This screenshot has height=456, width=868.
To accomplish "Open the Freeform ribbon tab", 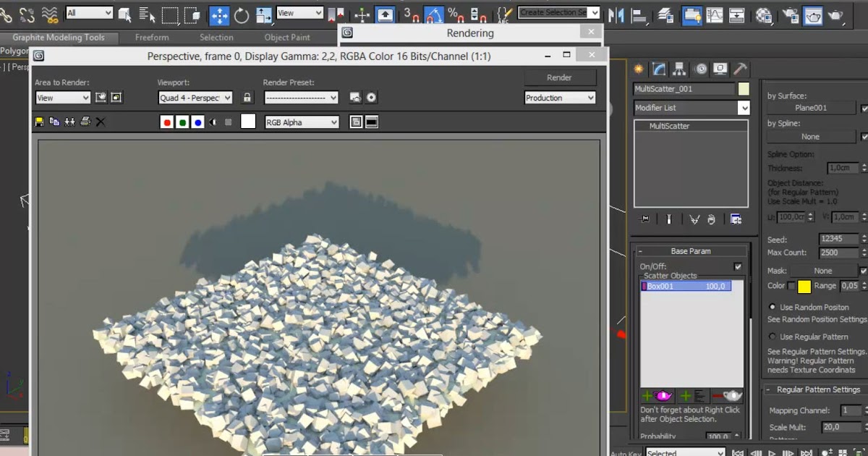I will (152, 38).
